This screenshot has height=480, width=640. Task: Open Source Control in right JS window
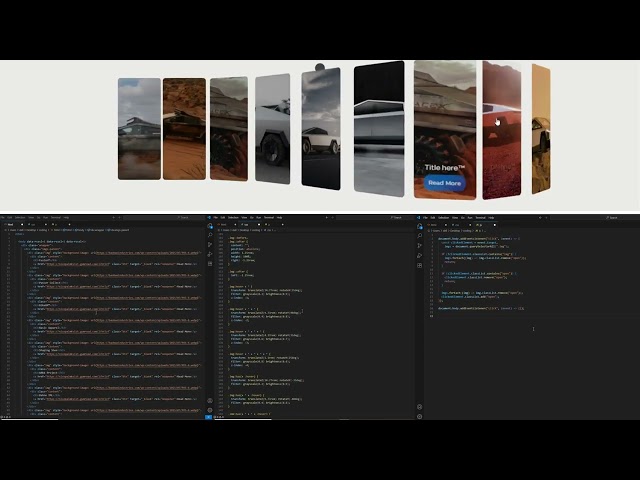(420, 246)
